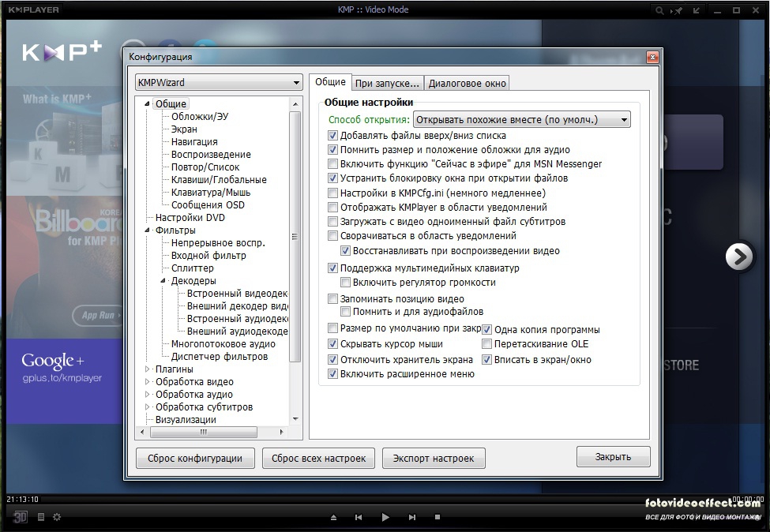Open the playlist icon in bottom bar
The width and height of the screenshot is (770, 532).
41,517
